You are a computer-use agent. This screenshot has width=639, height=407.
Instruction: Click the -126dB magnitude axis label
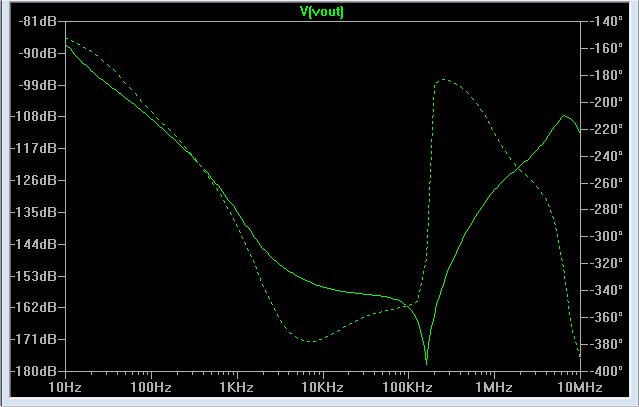pyautogui.click(x=33, y=180)
